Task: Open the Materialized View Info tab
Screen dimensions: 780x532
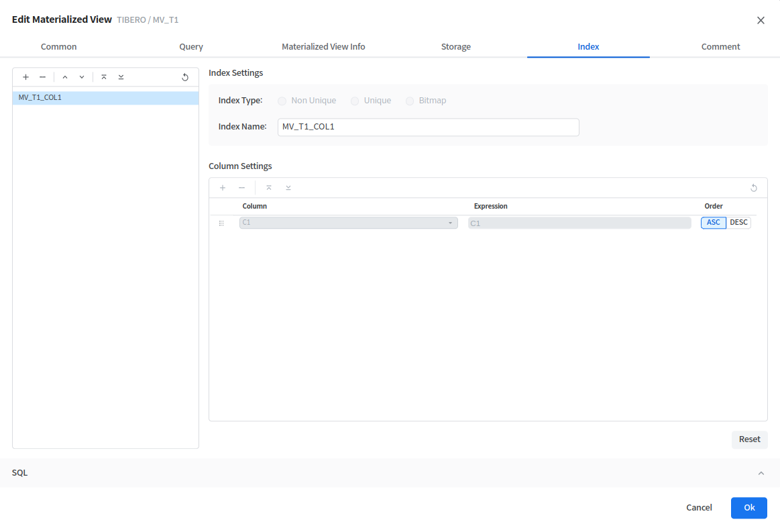Action: tap(323, 47)
